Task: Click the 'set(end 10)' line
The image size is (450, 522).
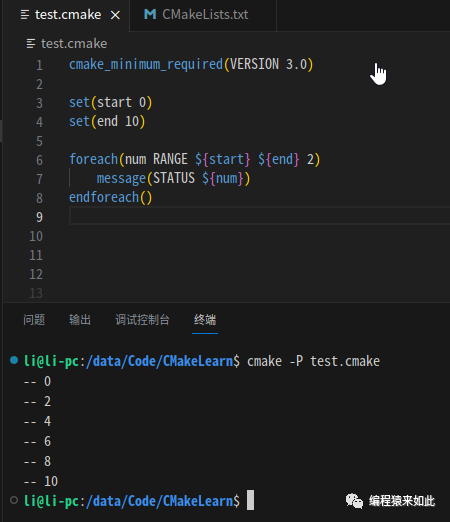Action: point(107,121)
